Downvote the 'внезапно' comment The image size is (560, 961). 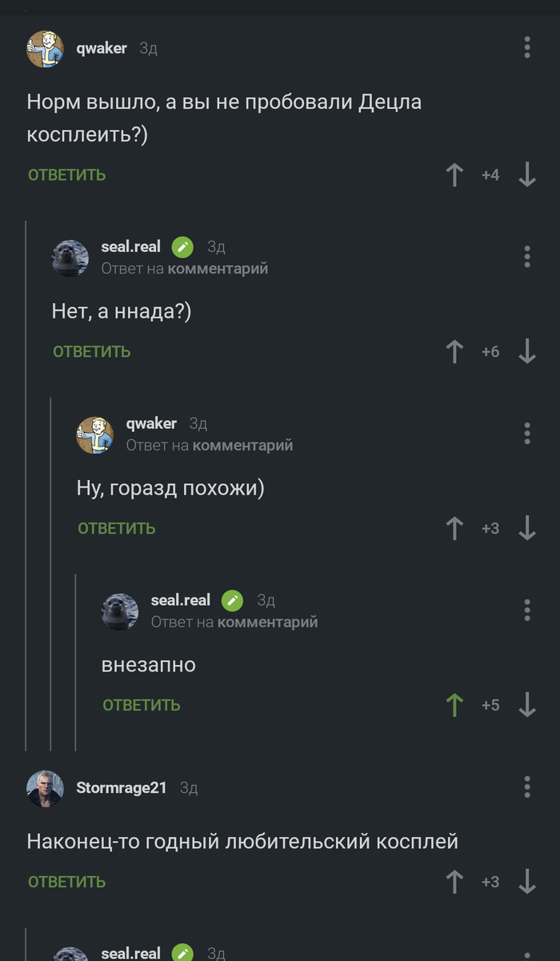click(x=527, y=705)
